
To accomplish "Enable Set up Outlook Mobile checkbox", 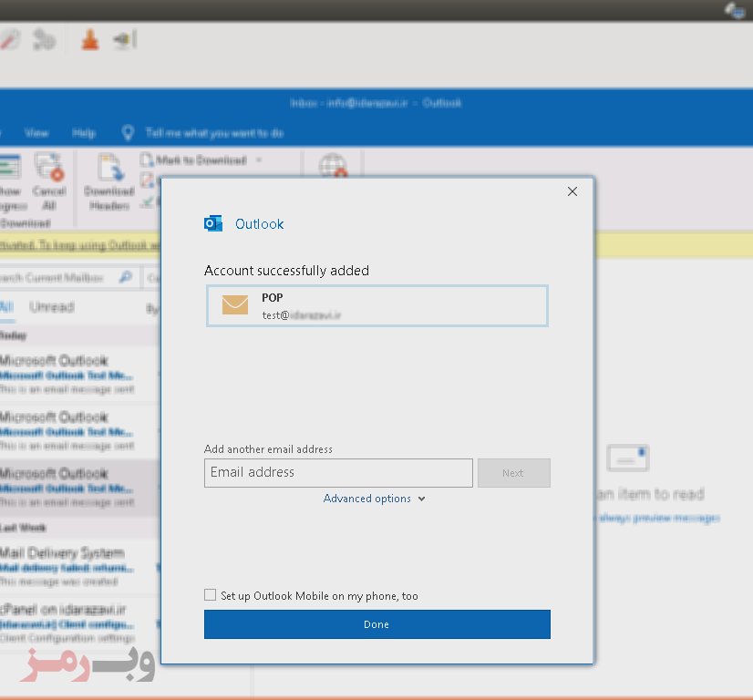I will [210, 595].
